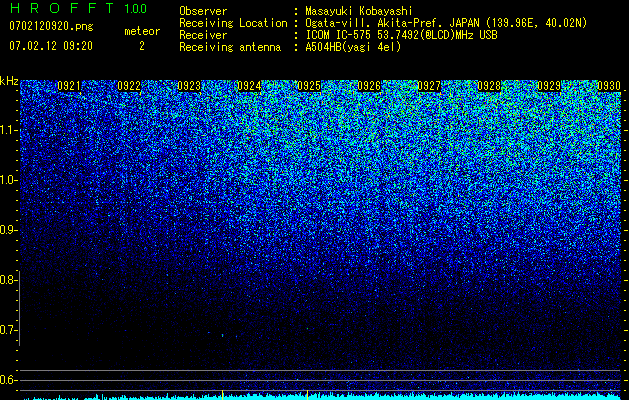Viewport: 629px width, 400px height.
Task: Select the file name 0702120920.png
Action: tap(51, 26)
